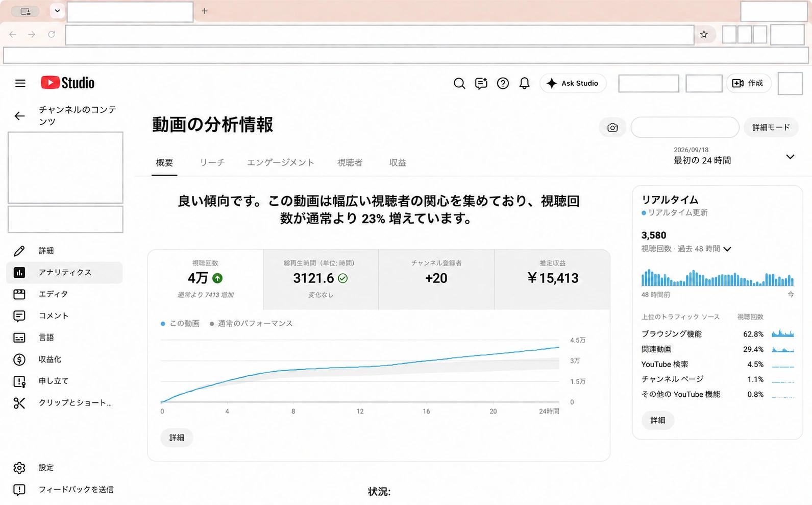Select the チャンネル登録者 metric card
The image size is (812, 505).
click(436, 279)
